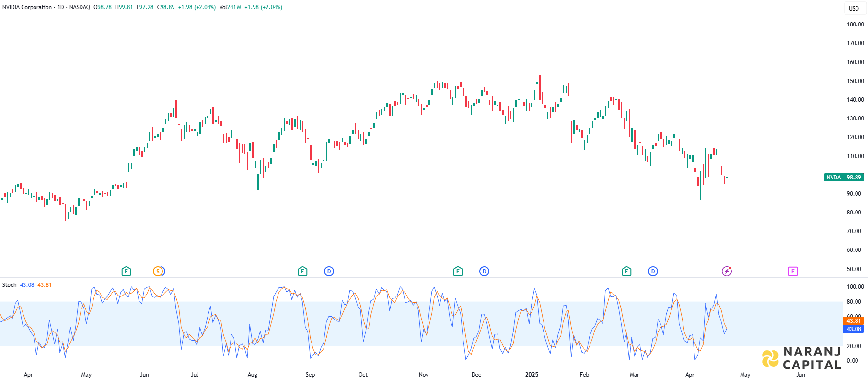Click the 2025 label on time axis
The image size is (868, 379).
pyautogui.click(x=532, y=375)
